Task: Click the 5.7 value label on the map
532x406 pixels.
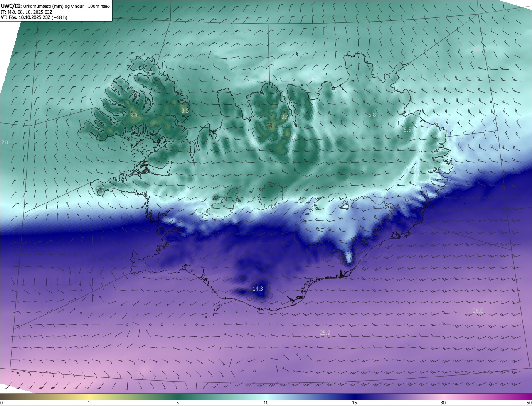Action: [x=100, y=189]
